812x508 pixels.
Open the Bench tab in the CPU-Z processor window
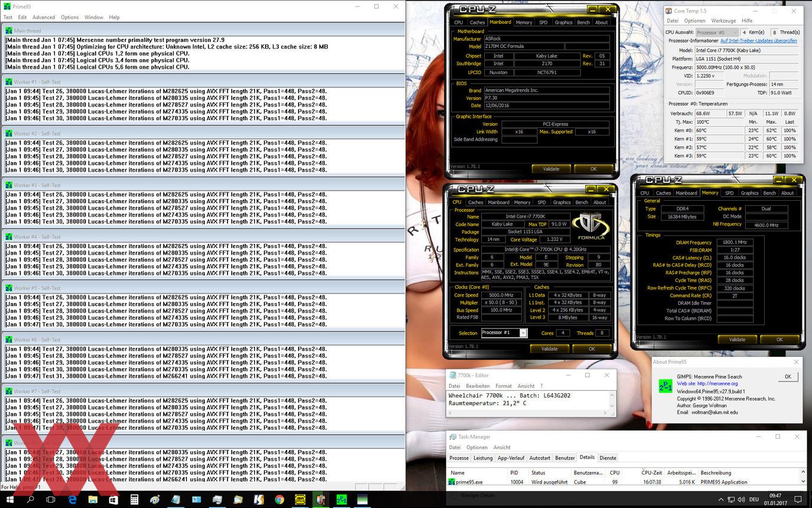(582, 202)
